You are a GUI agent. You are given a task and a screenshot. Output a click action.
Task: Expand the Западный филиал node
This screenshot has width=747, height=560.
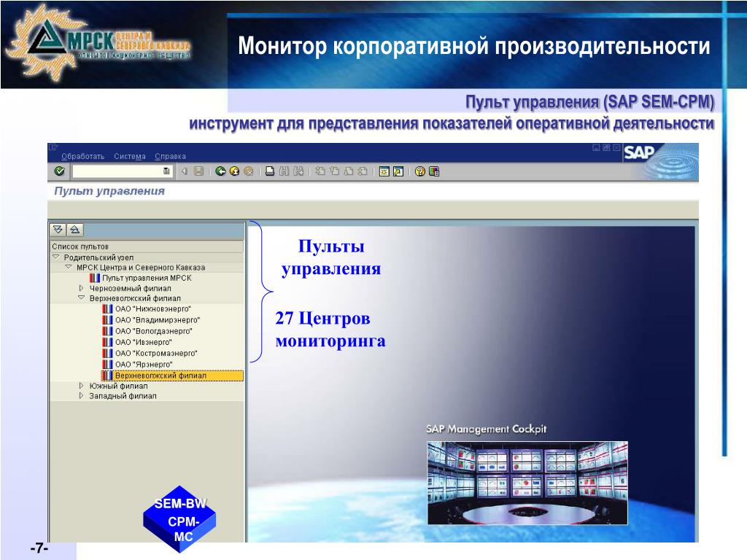[x=81, y=396]
